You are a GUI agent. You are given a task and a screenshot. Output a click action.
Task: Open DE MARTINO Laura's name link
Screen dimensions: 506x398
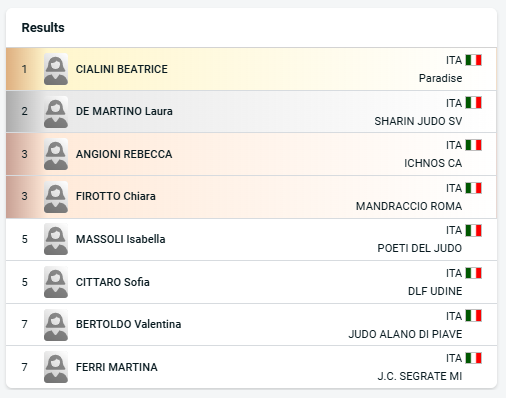124,111
